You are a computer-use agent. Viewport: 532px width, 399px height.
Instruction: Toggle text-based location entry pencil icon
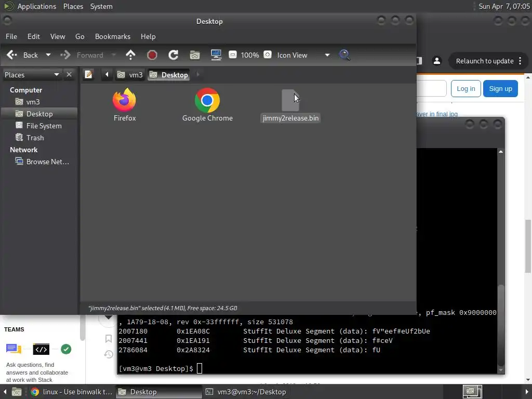click(x=88, y=74)
